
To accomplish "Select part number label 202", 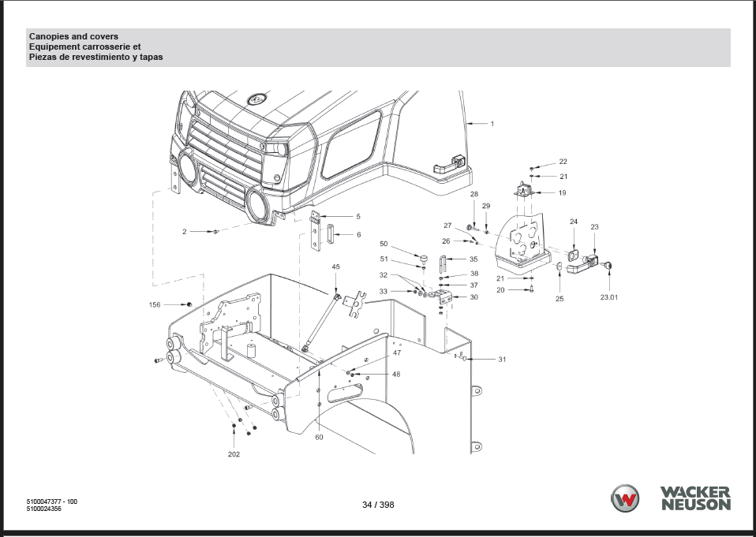I will point(234,454).
